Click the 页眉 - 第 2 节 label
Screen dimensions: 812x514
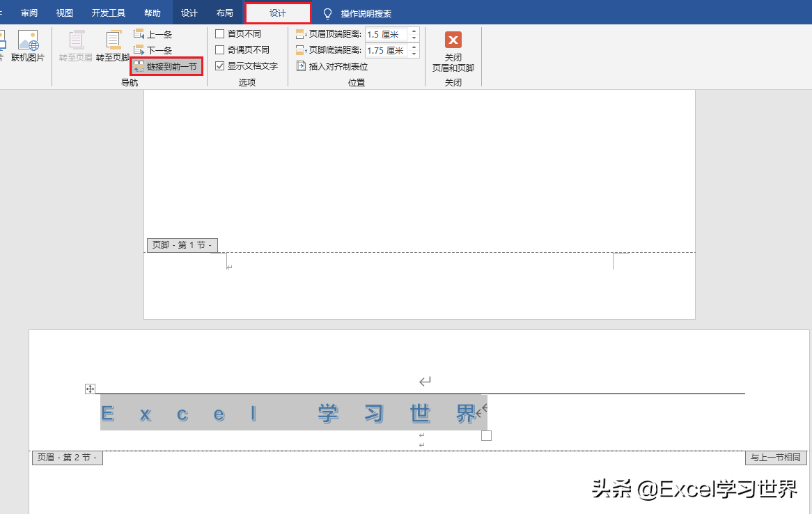click(68, 458)
